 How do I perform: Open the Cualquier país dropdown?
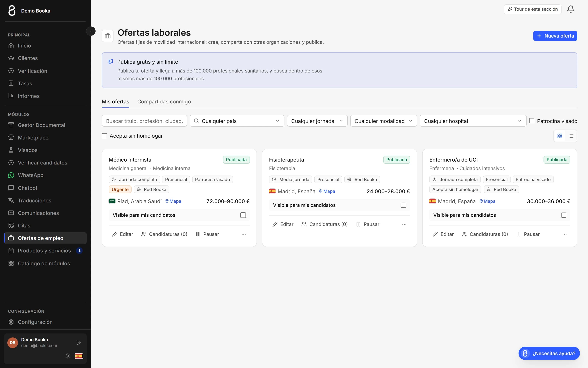[237, 121]
